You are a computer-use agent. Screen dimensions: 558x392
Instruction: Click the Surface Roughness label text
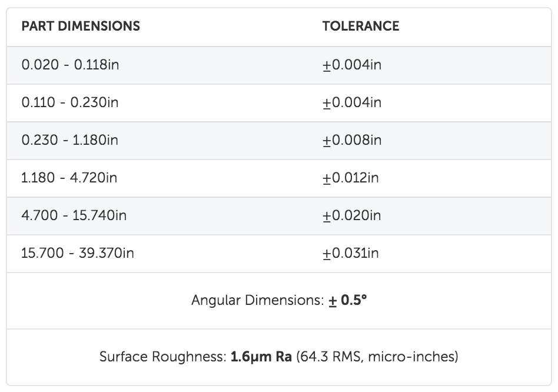163,357
